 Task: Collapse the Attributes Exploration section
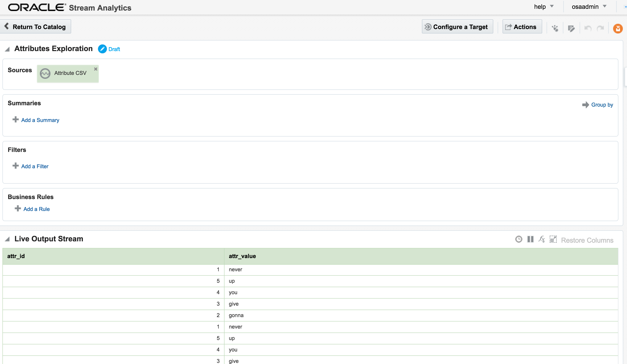coord(7,49)
